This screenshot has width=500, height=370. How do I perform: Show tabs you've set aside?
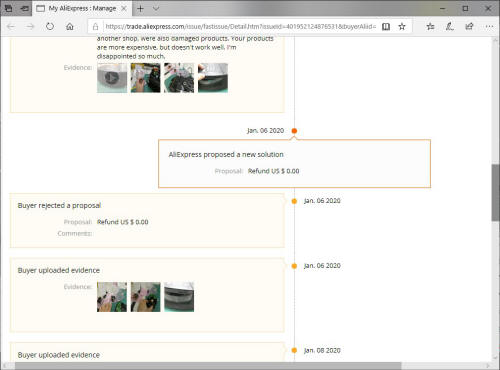(8, 8)
